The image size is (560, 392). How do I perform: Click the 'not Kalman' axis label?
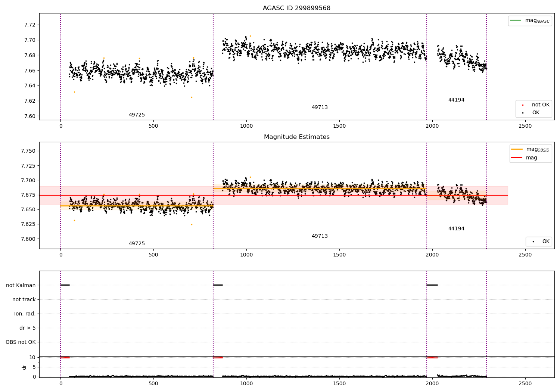point(21,285)
